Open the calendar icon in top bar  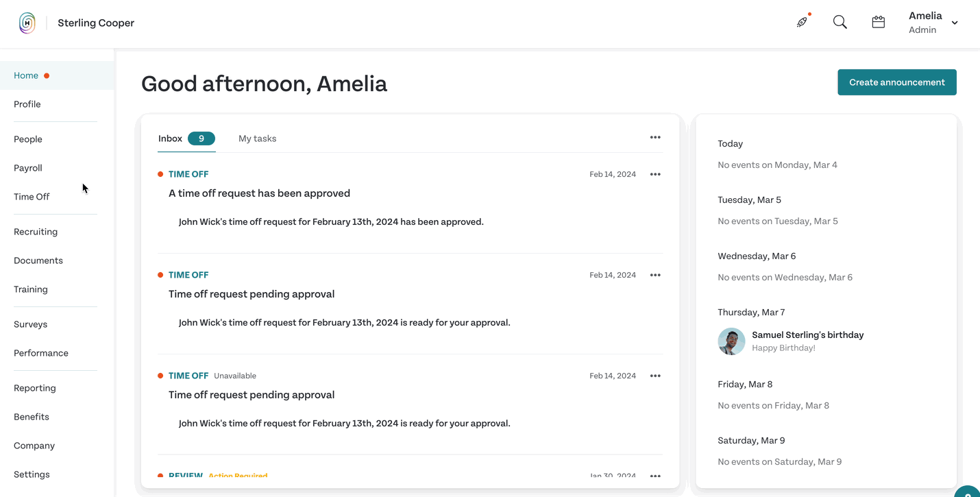click(879, 22)
